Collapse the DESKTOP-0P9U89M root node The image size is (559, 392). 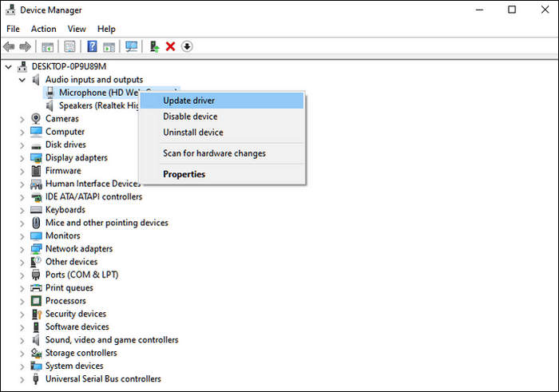tap(9, 66)
